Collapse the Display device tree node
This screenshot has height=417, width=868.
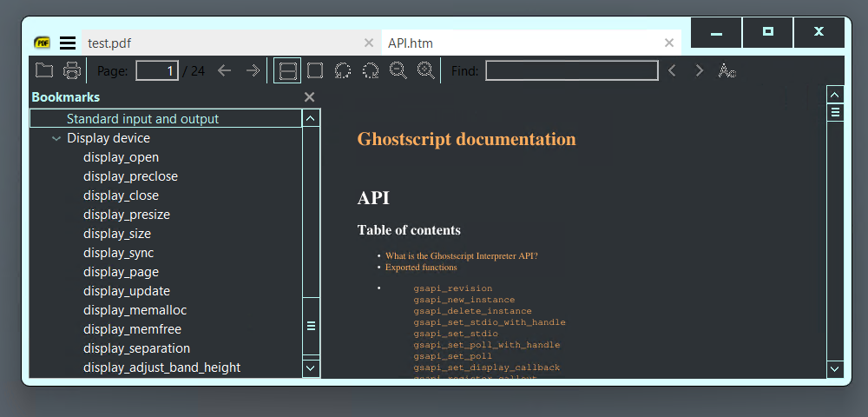(x=56, y=138)
